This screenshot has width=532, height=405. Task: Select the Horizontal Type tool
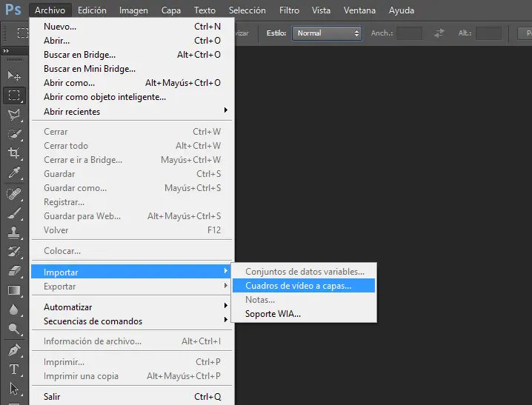[x=14, y=369]
